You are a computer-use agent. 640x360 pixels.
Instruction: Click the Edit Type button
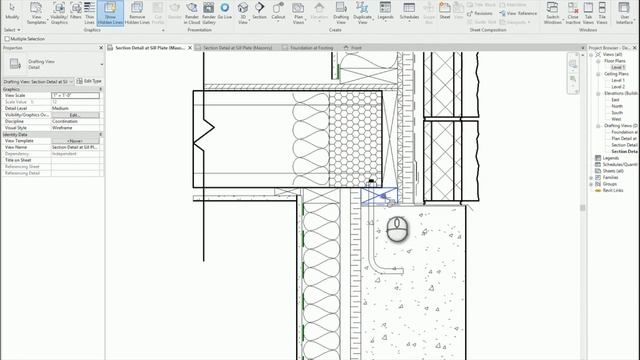tap(89, 81)
